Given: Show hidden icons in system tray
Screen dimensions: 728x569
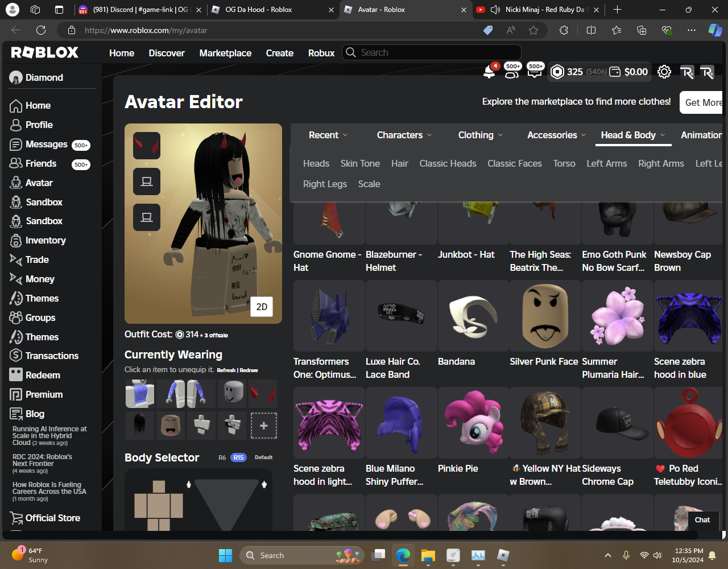Looking at the screenshot, I should pyautogui.click(x=608, y=555).
